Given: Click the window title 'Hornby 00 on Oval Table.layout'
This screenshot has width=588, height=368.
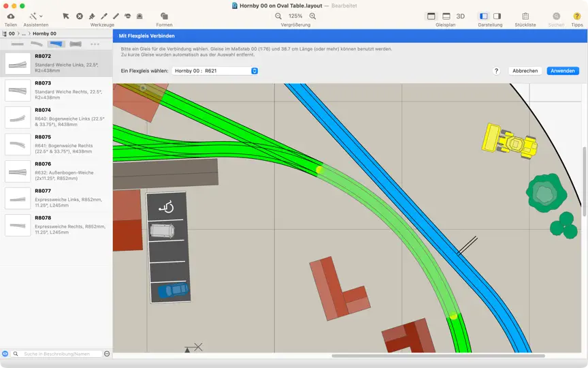Looking at the screenshot, I should coord(281,5).
